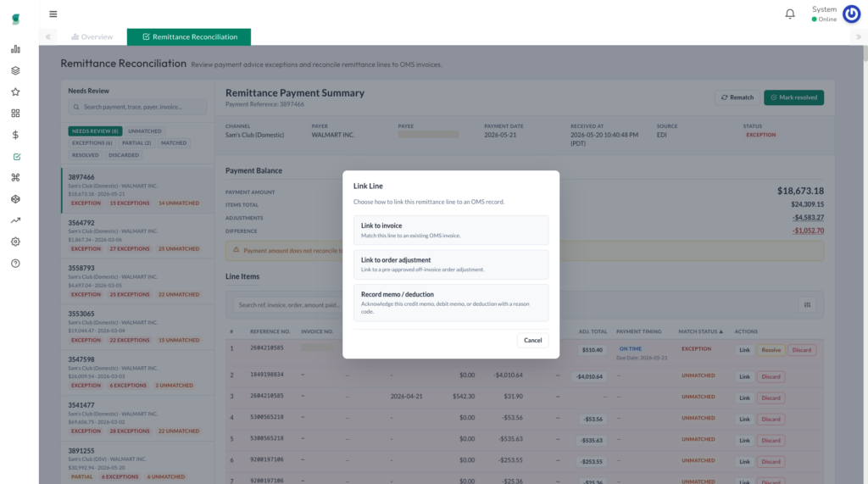Click the line items filter settings icon
868x484 pixels.
807,304
